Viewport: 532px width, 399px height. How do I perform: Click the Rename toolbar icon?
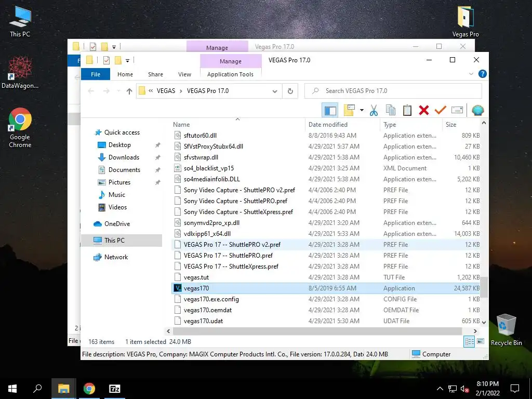tap(457, 110)
